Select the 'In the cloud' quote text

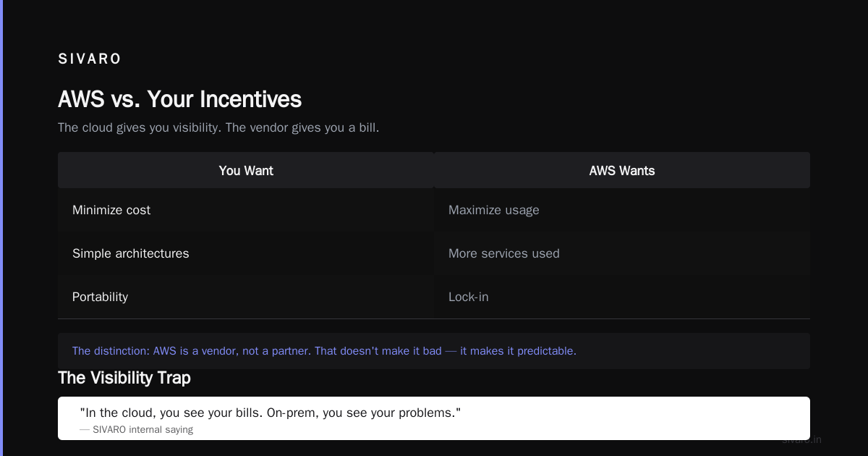(x=270, y=413)
